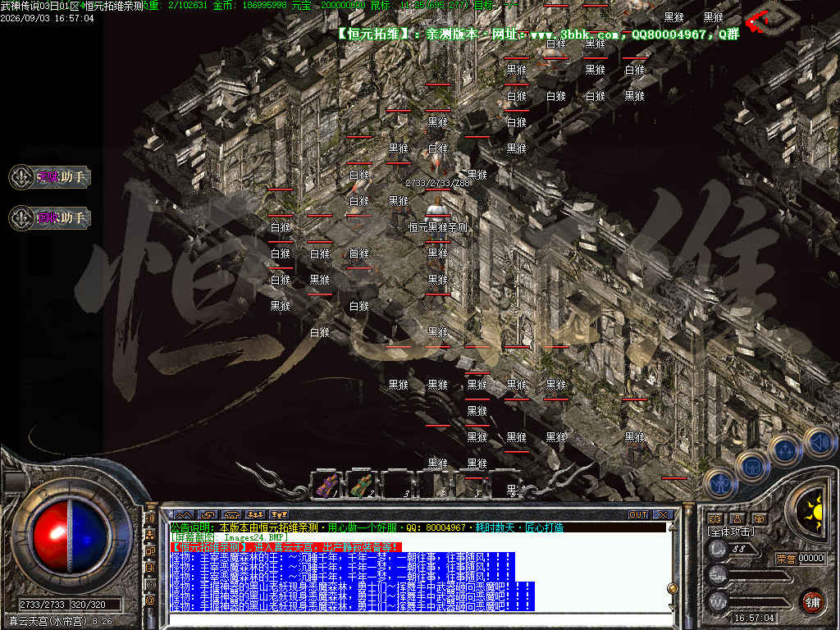Click the chat scrollbar down arrow
Viewport: 840px width, 630px height.
click(673, 607)
